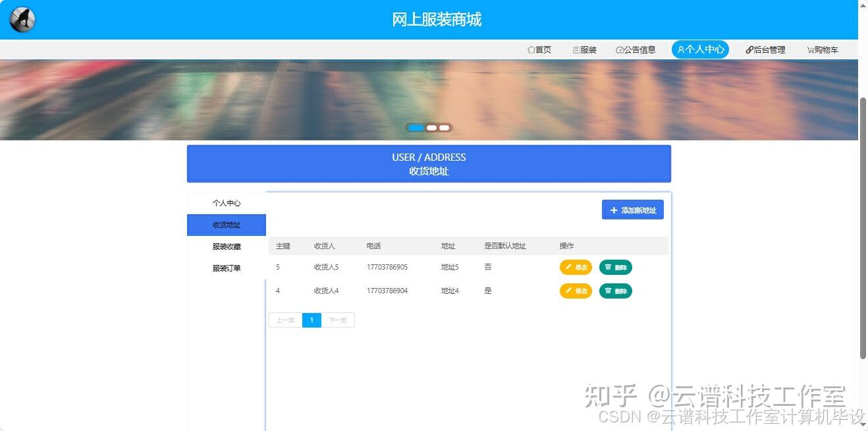Select the third carousel indicator dot
The height and width of the screenshot is (431, 868).
(445, 128)
